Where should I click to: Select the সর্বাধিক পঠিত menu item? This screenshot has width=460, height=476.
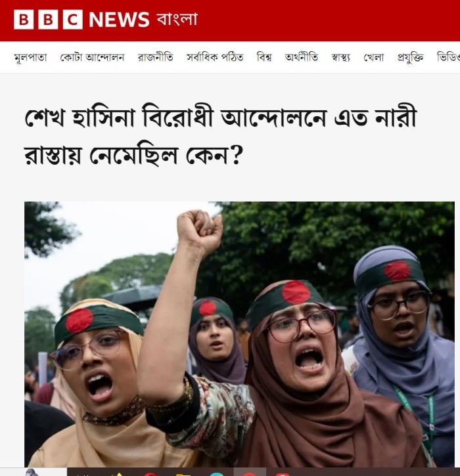point(215,57)
